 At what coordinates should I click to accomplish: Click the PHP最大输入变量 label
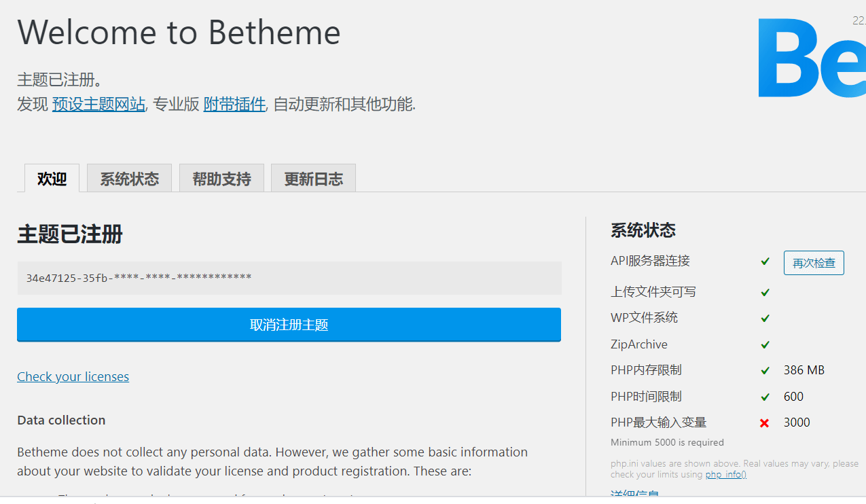(x=659, y=422)
